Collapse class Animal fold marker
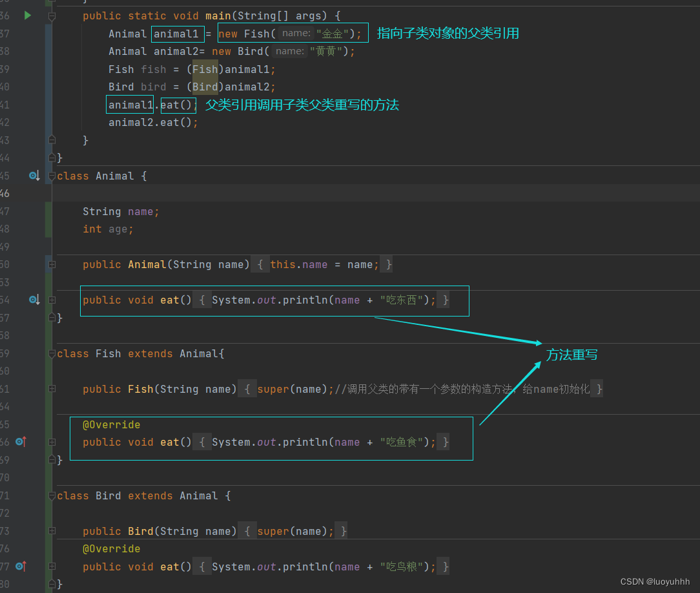This screenshot has width=700, height=593. tap(52, 176)
